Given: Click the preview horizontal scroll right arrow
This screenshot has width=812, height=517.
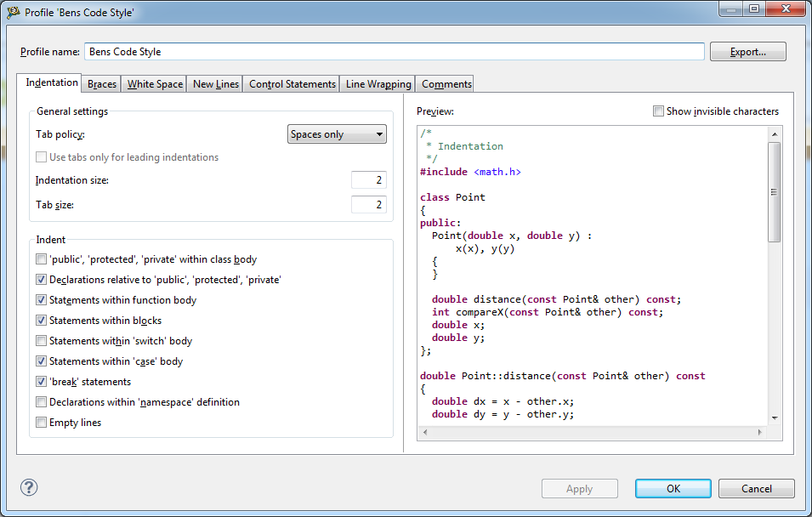Looking at the screenshot, I should [759, 432].
